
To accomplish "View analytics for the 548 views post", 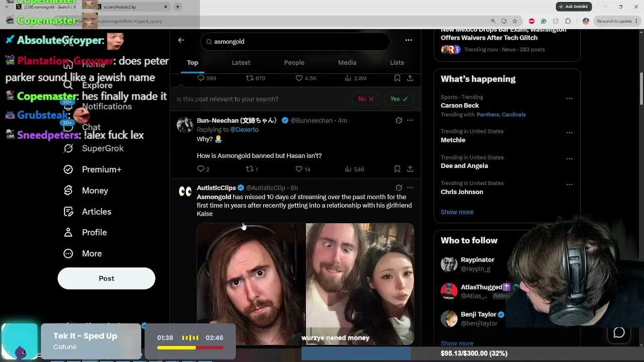I will (354, 169).
